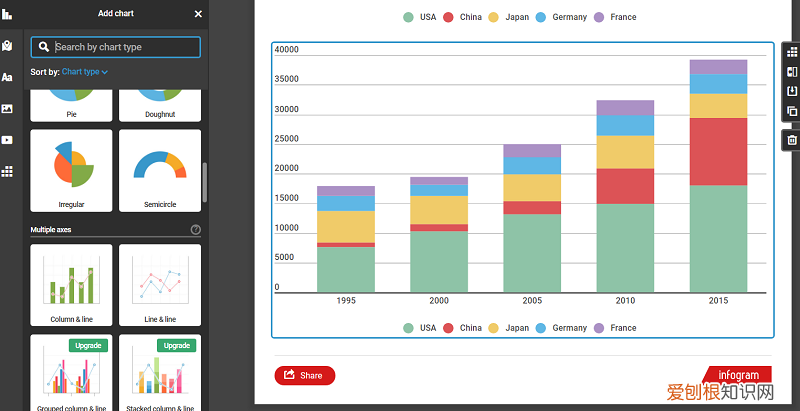
Task: Expand the Chart type sort dropdown
Action: point(85,72)
